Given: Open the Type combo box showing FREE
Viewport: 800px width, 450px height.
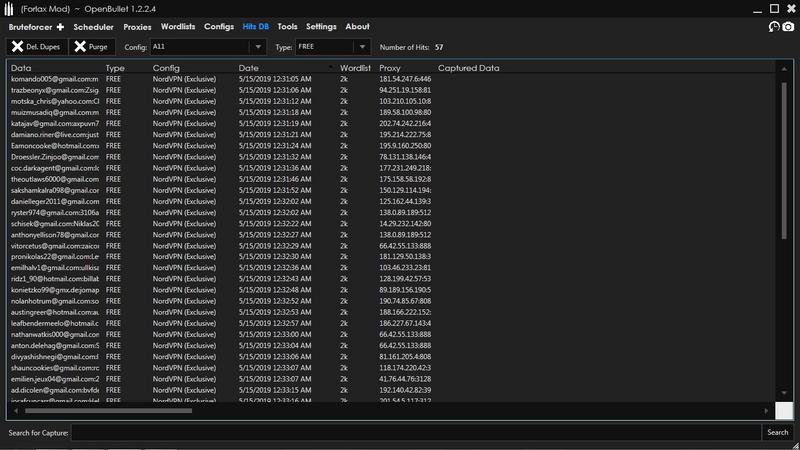Looking at the screenshot, I should 333,47.
